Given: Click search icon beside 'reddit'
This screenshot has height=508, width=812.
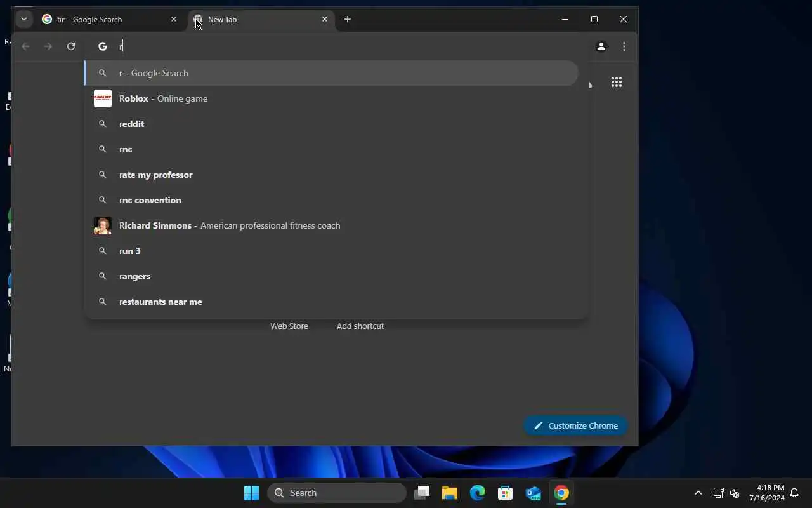Looking at the screenshot, I should click(x=102, y=124).
